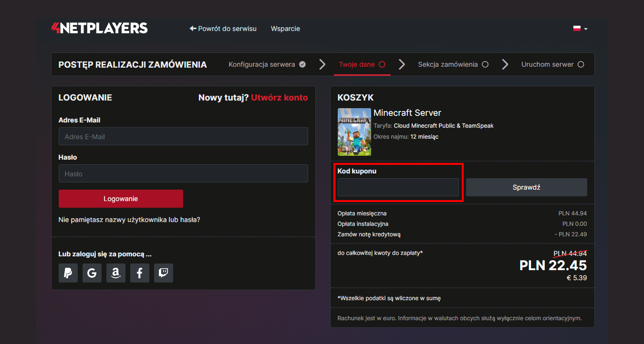
Task: Click the KOSZYK heading
Action: pos(355,98)
